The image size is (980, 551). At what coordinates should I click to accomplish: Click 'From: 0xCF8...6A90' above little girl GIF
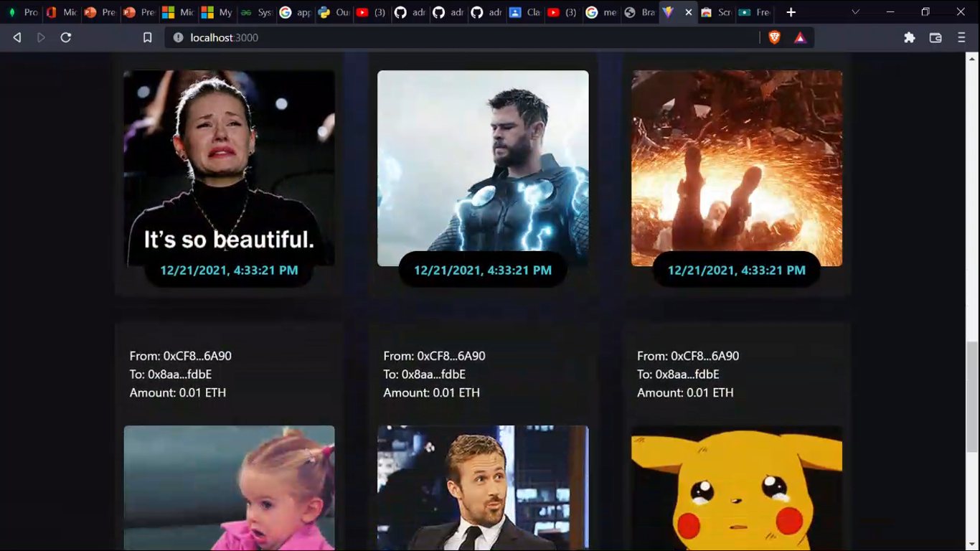pyautogui.click(x=181, y=356)
